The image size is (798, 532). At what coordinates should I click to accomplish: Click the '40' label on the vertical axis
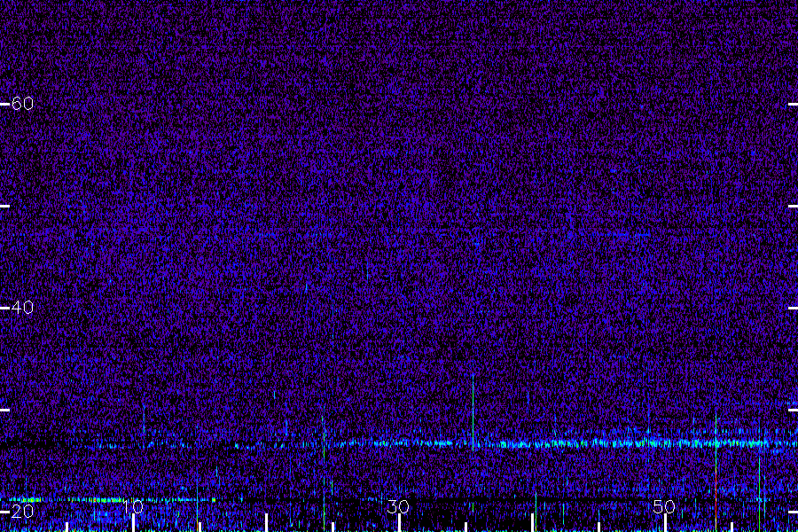point(22,308)
